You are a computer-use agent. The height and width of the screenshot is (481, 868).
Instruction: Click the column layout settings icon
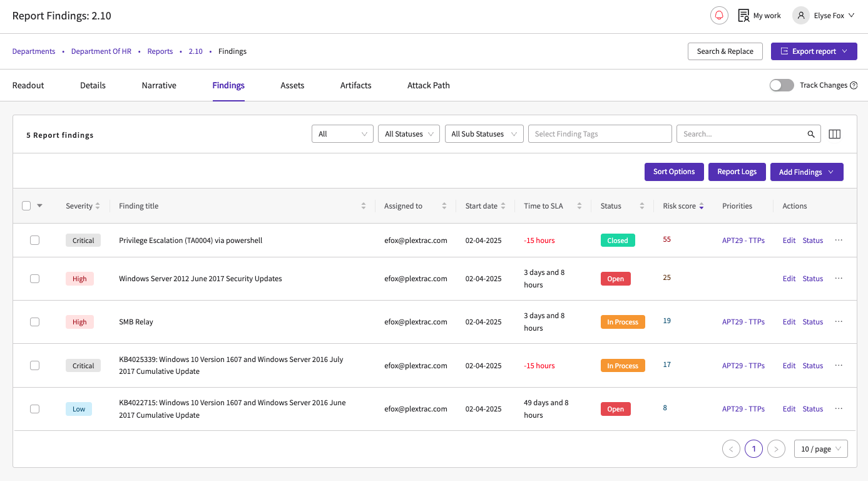point(834,134)
